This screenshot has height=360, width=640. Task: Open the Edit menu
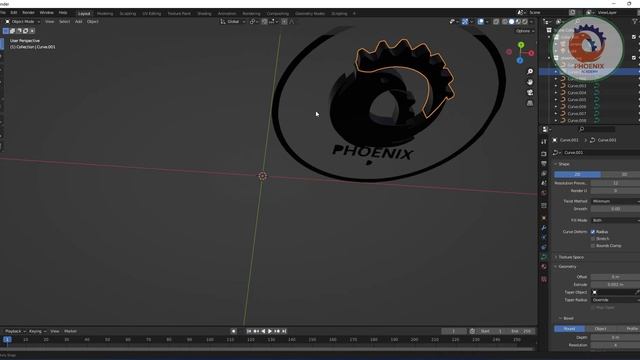(x=14, y=13)
